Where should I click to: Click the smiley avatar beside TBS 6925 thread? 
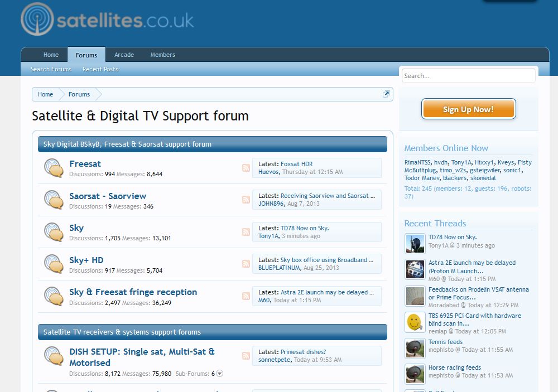pos(415,322)
